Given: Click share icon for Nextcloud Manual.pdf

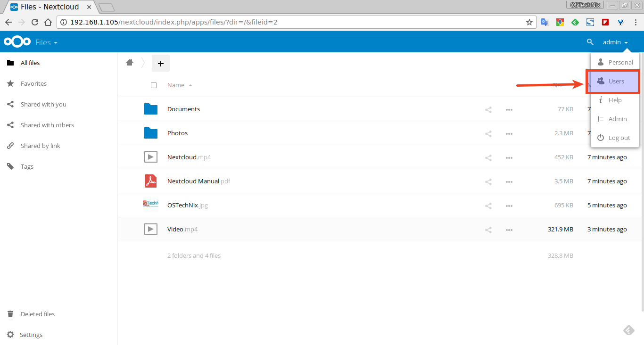Looking at the screenshot, I should point(488,181).
